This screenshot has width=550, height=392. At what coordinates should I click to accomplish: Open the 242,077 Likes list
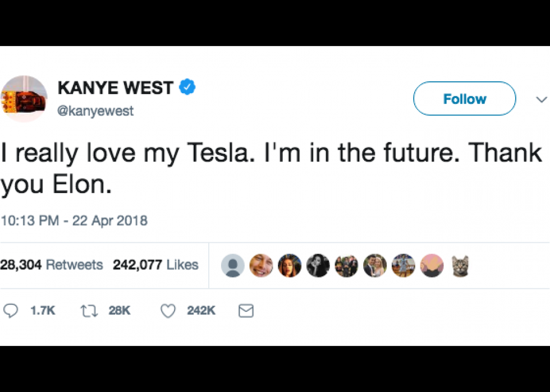[155, 264]
